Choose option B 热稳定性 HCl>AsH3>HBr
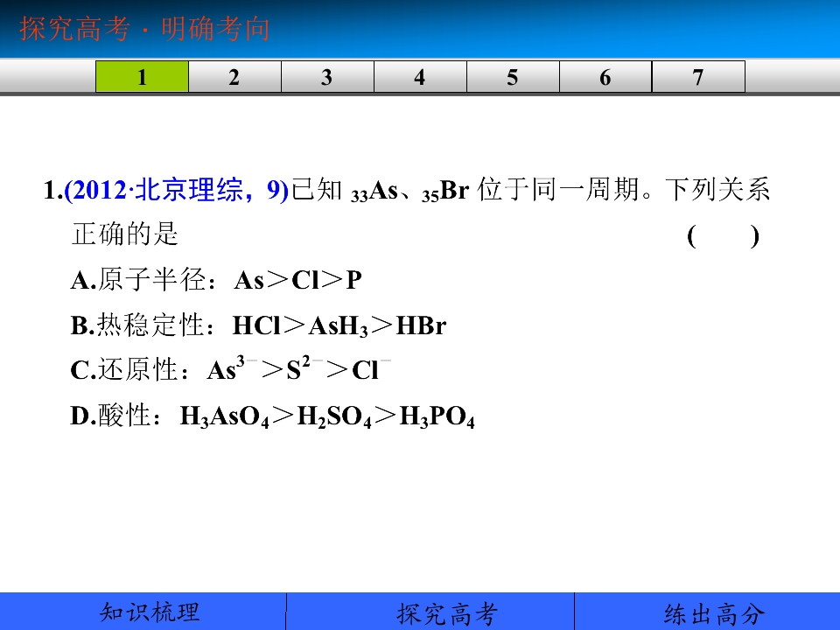840x630 pixels. (x=258, y=325)
